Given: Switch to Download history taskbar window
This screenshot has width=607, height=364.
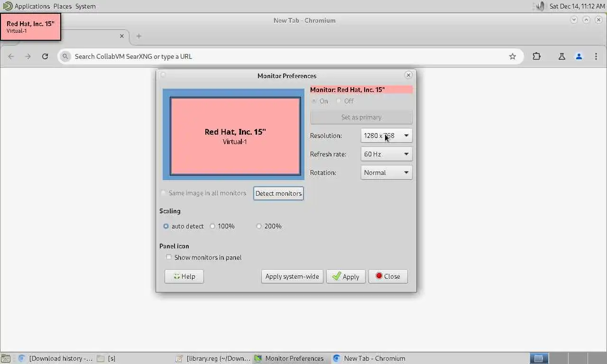Looking at the screenshot, I should tap(55, 358).
